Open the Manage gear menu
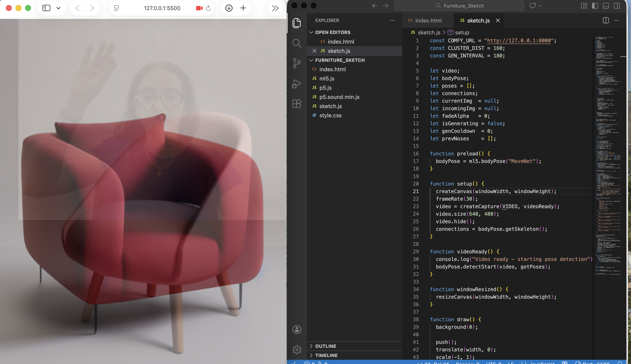This screenshot has height=364, width=631. tap(297, 349)
